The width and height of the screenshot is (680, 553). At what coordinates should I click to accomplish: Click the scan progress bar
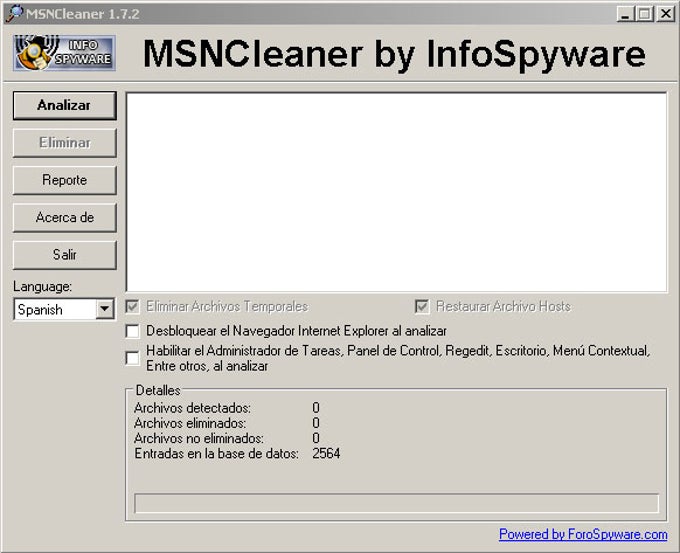[x=396, y=503]
